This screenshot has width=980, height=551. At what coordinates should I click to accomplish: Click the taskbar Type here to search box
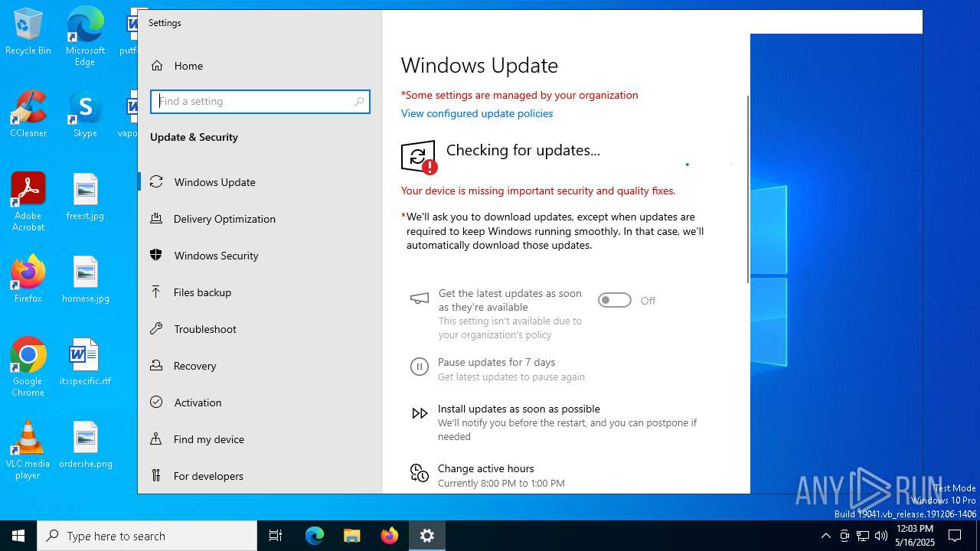[x=147, y=536]
